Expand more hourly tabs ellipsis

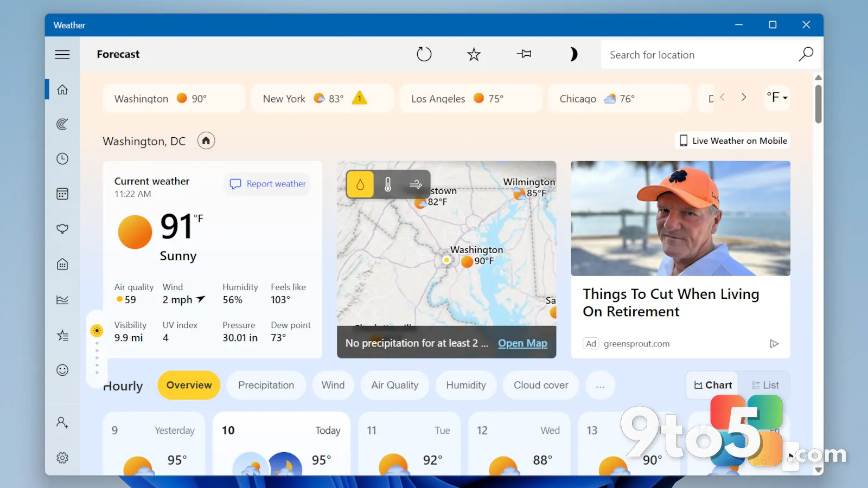pyautogui.click(x=600, y=385)
